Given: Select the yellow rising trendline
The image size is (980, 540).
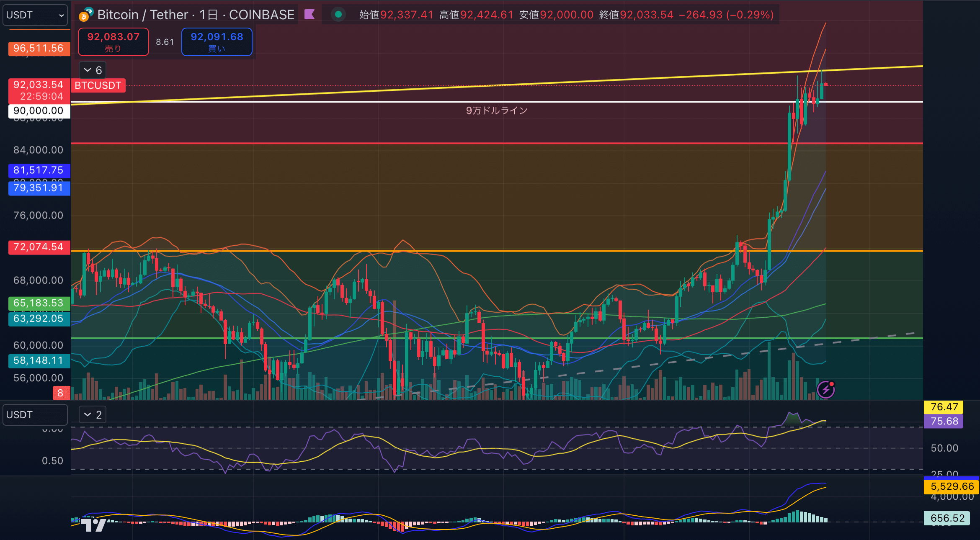Looking at the screenshot, I should pos(497,85).
